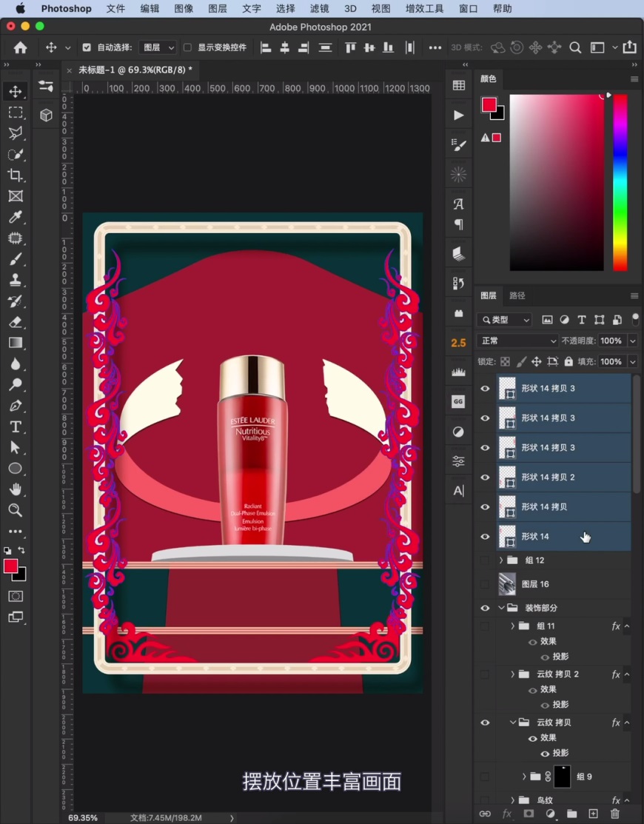
Task: Select the Hand tool
Action: pos(16,489)
